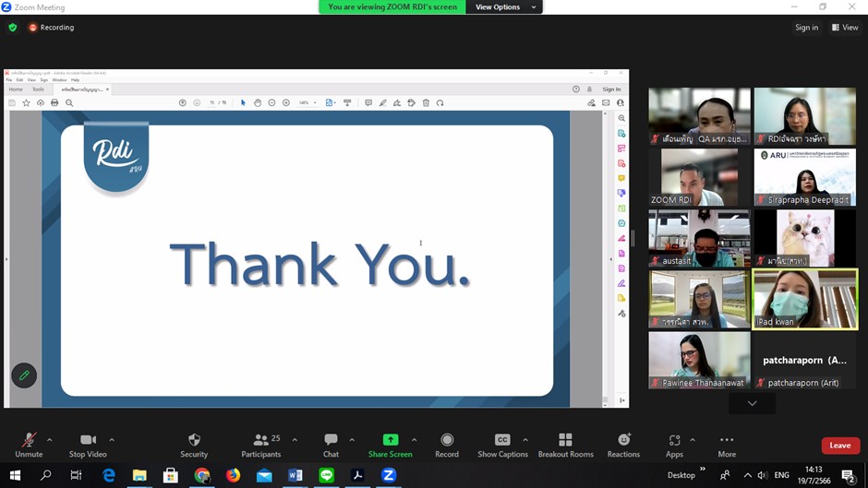Screen dimensions: 868x488
Task: Select the arrow selection tool in Acrobat
Action: (243, 103)
